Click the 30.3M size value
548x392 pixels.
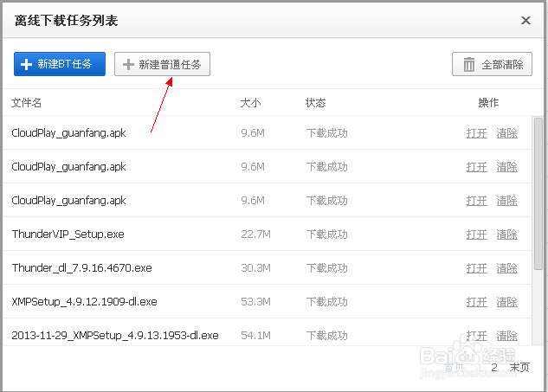(x=255, y=268)
